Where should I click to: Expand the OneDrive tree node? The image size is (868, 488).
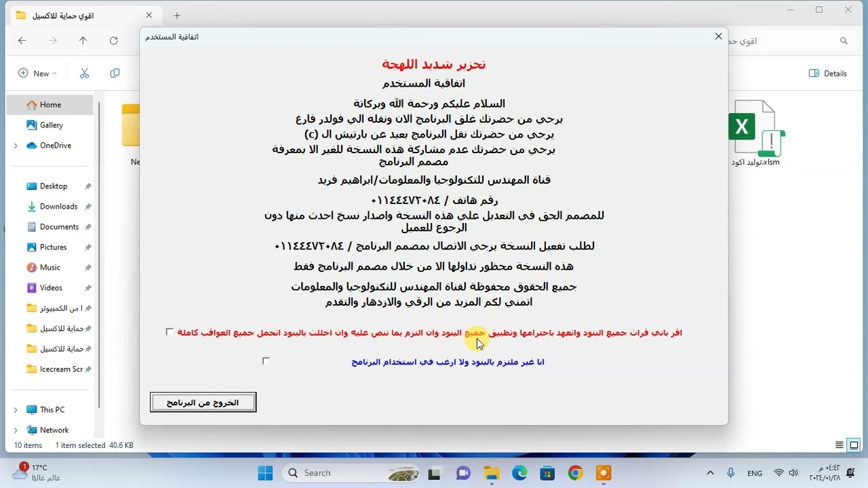(x=16, y=146)
